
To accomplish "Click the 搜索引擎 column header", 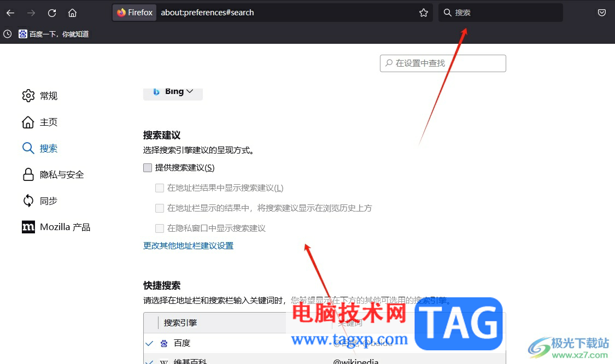I will (180, 323).
